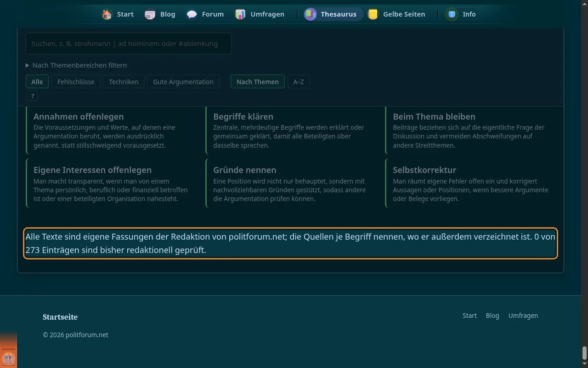The width and height of the screenshot is (588, 368).
Task: Select the 'Alle' filter
Action: click(x=37, y=81)
